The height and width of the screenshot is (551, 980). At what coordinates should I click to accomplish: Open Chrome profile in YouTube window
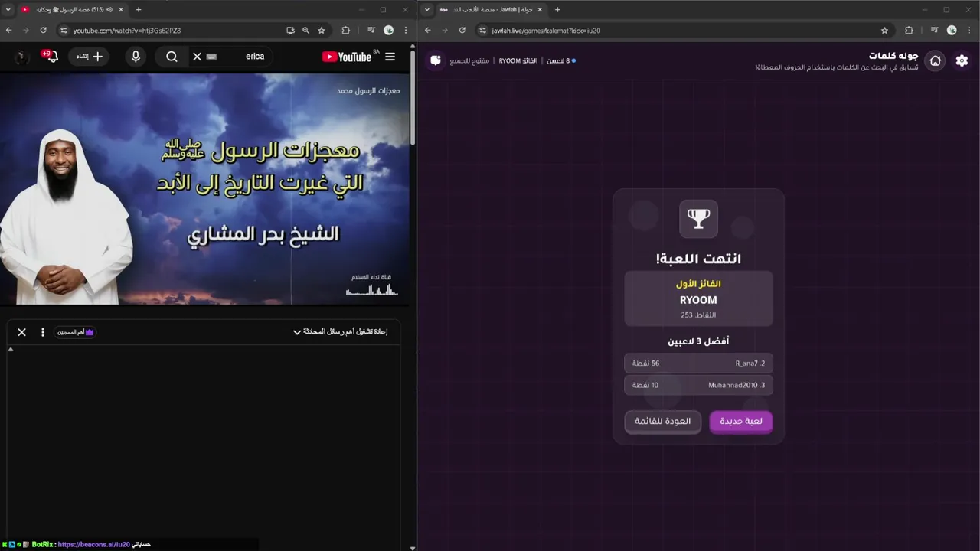pos(389,31)
